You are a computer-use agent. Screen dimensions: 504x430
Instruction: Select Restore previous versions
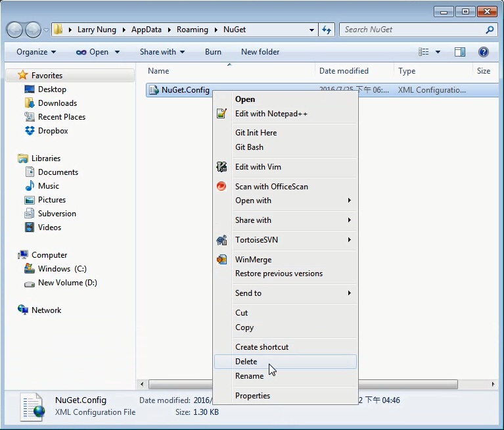coord(285,274)
